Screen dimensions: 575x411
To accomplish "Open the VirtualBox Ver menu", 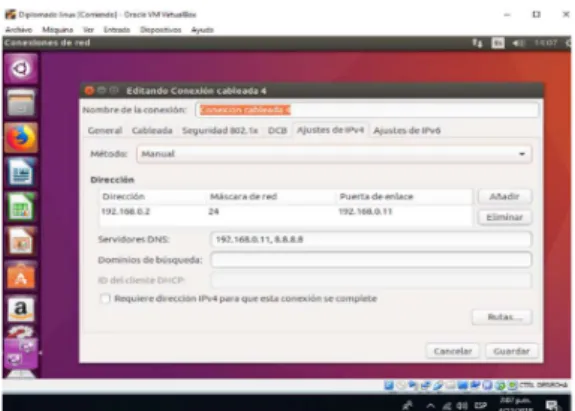I will (88, 30).
